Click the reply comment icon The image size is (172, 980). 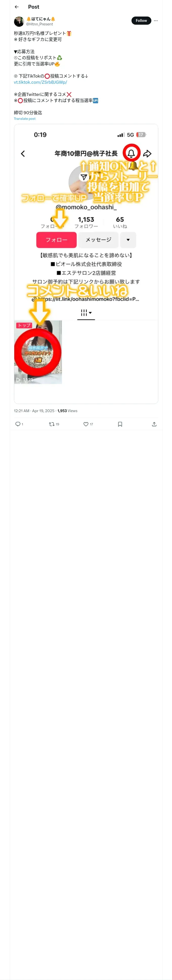click(x=18, y=424)
